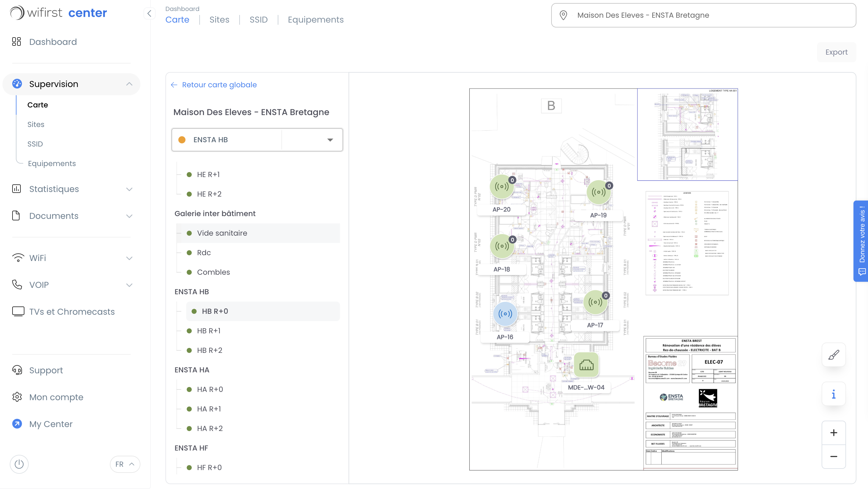The width and height of the screenshot is (868, 489).
Task: Open the map info button
Action: (834, 394)
